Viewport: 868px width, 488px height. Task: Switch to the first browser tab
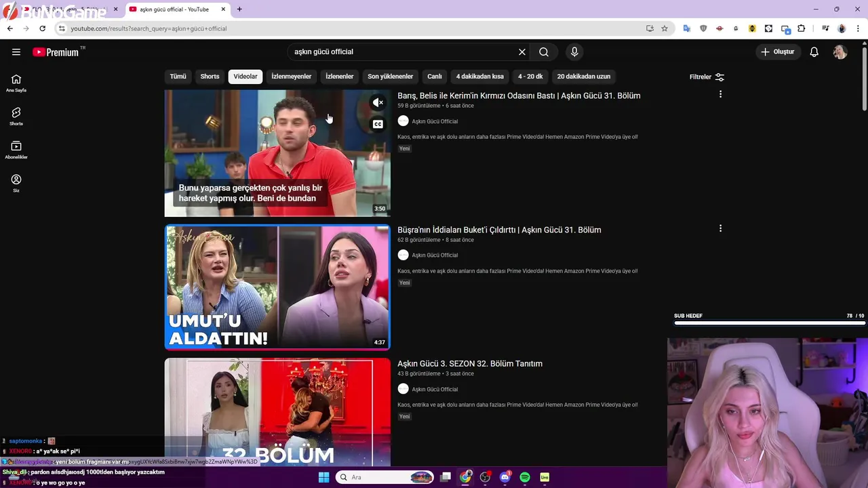click(x=61, y=9)
